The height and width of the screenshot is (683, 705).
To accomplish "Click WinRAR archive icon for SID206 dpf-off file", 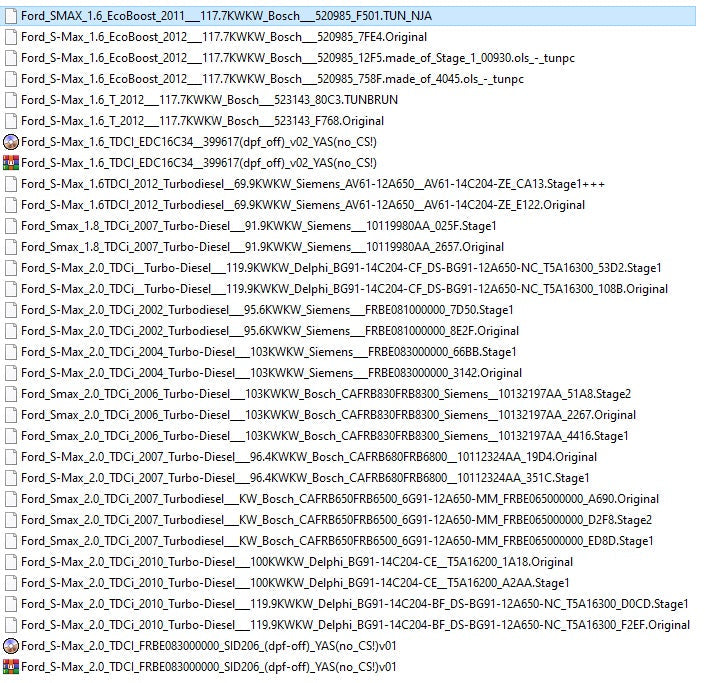I will point(11,666).
